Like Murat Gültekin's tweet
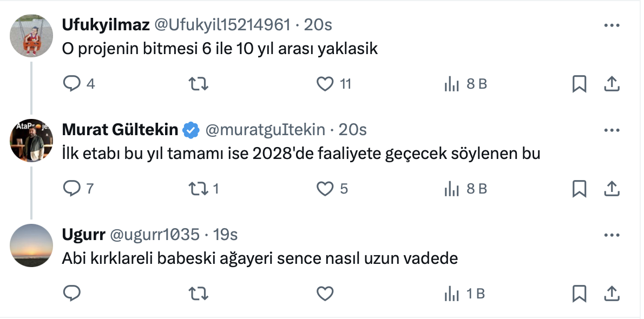The width and height of the screenshot is (644, 319). [x=324, y=189]
